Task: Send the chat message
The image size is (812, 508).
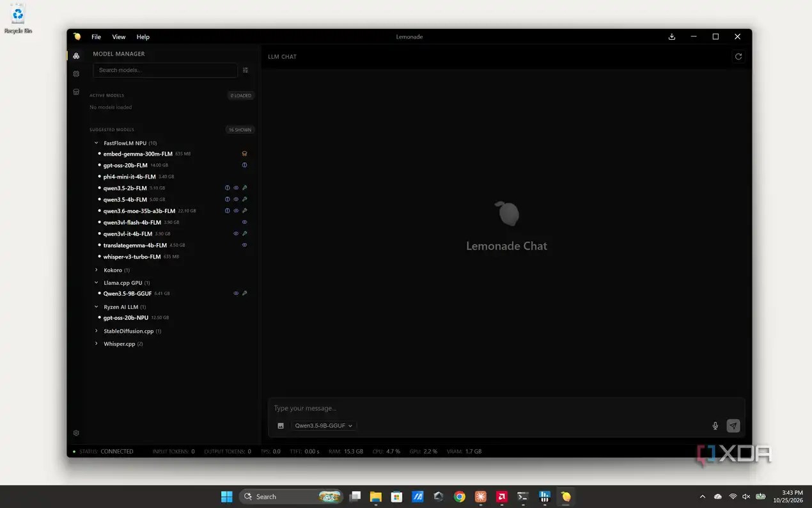Action: (x=733, y=426)
